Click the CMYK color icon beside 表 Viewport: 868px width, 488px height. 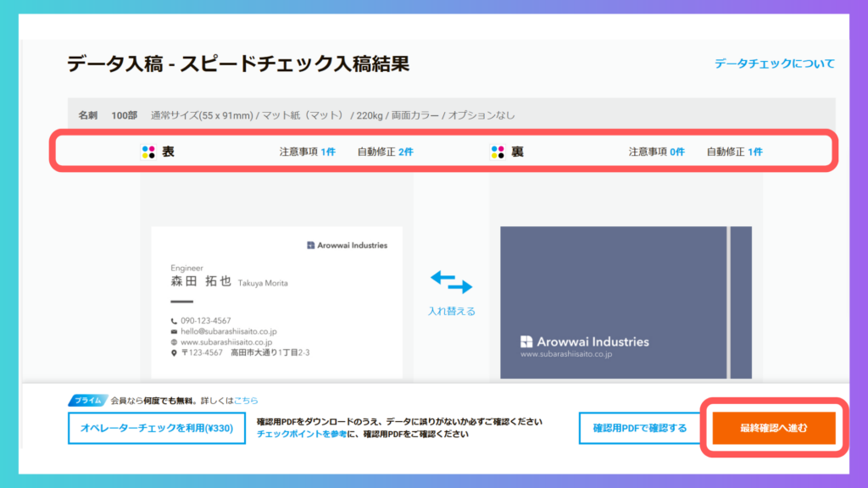click(x=148, y=152)
